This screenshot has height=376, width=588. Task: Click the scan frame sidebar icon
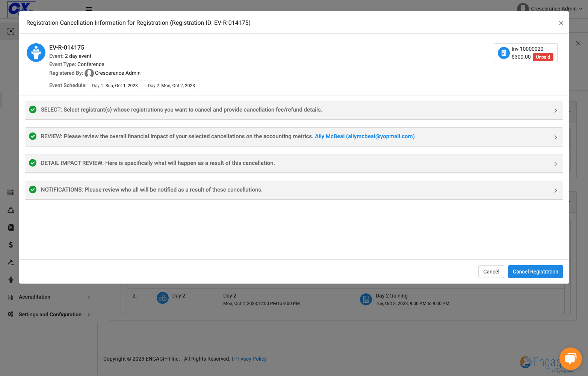[x=11, y=31]
